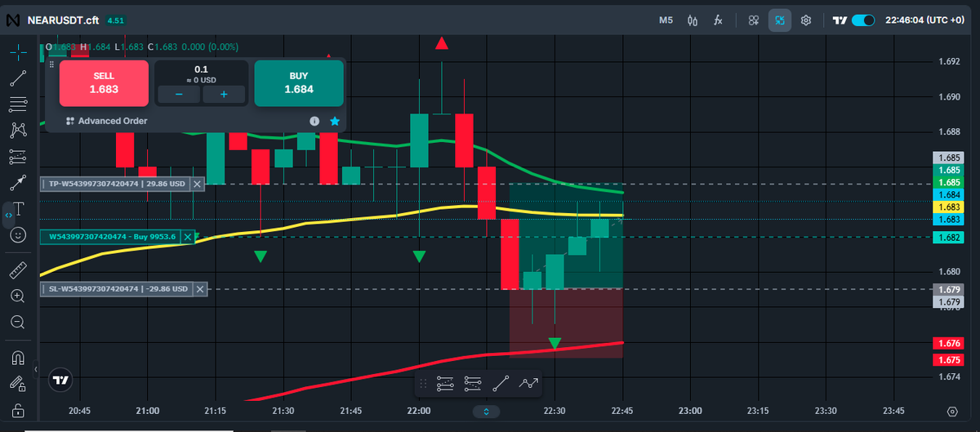Open the NEARUSDT.cft symbol selector
This screenshot has width=980, height=432.
tap(61, 20)
